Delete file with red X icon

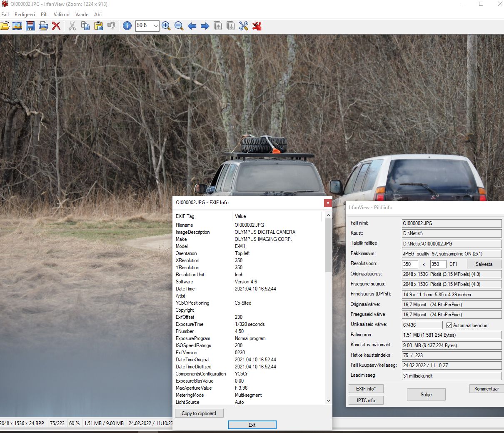(x=56, y=26)
